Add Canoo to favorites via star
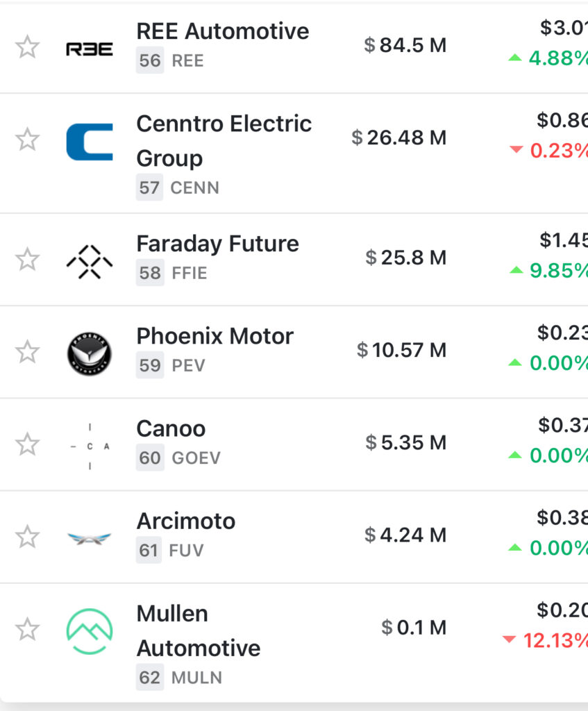The height and width of the screenshot is (711, 588). 28,444
